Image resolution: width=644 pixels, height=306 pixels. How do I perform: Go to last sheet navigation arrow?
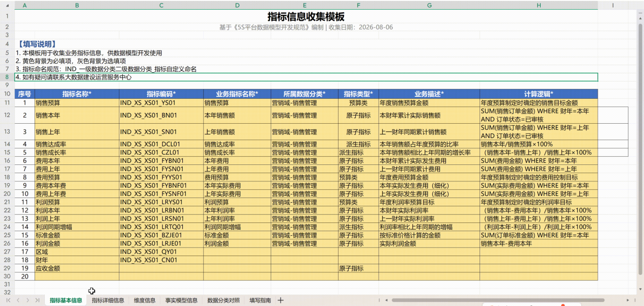pos(38,300)
